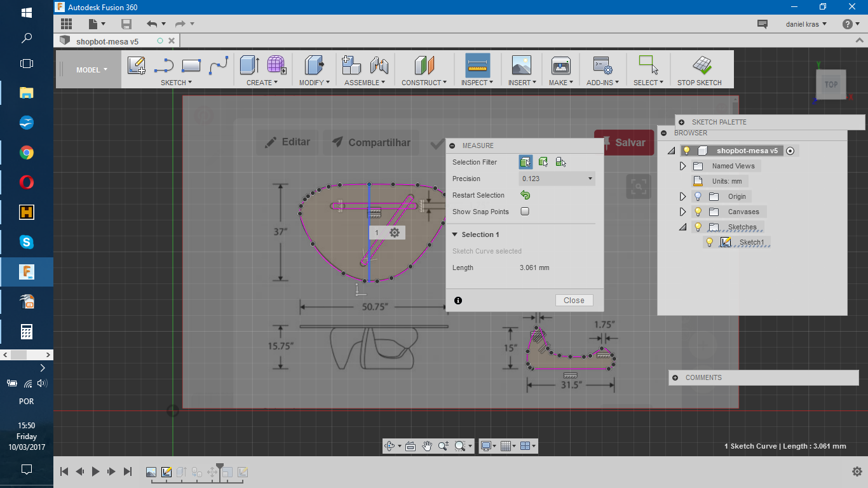The height and width of the screenshot is (488, 868).
Task: Open the Data Panel grid icon
Action: (x=66, y=24)
